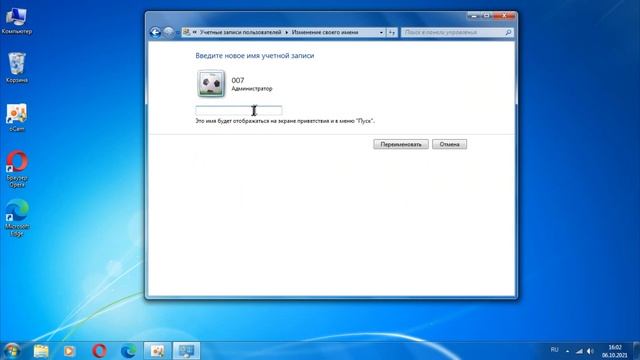The height and width of the screenshot is (360, 640).
Task: Open Windows Media Player taskbar icon
Action: click(x=69, y=351)
